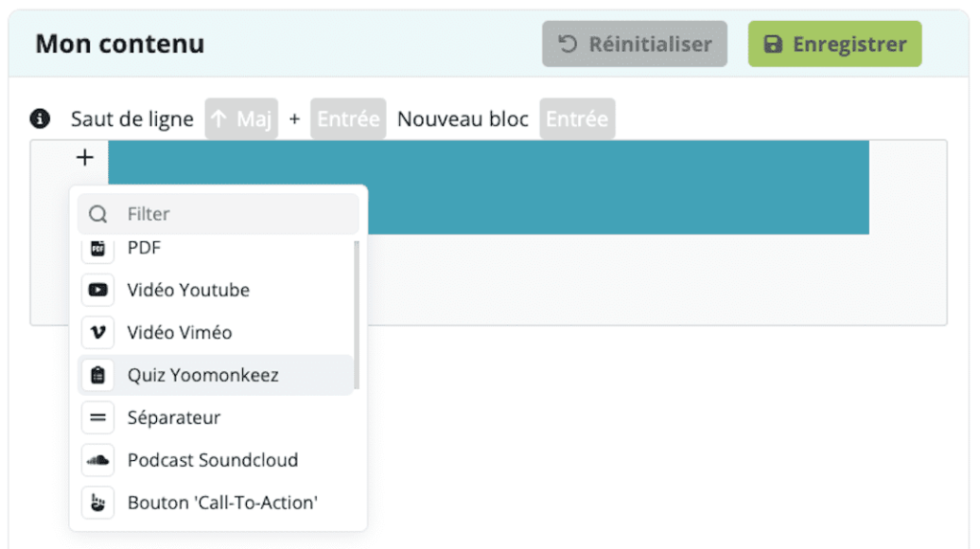Click the Youtube play icon

[x=99, y=290]
